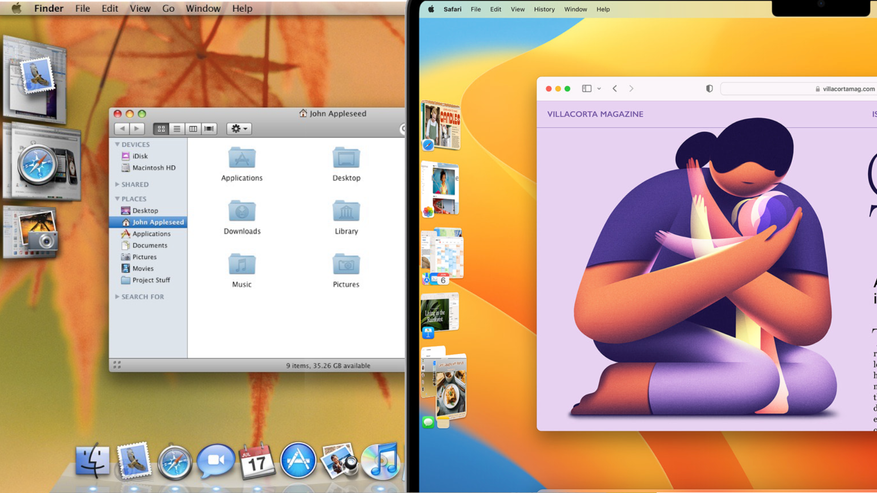Select the Mail window stack thumbnail

35,78
